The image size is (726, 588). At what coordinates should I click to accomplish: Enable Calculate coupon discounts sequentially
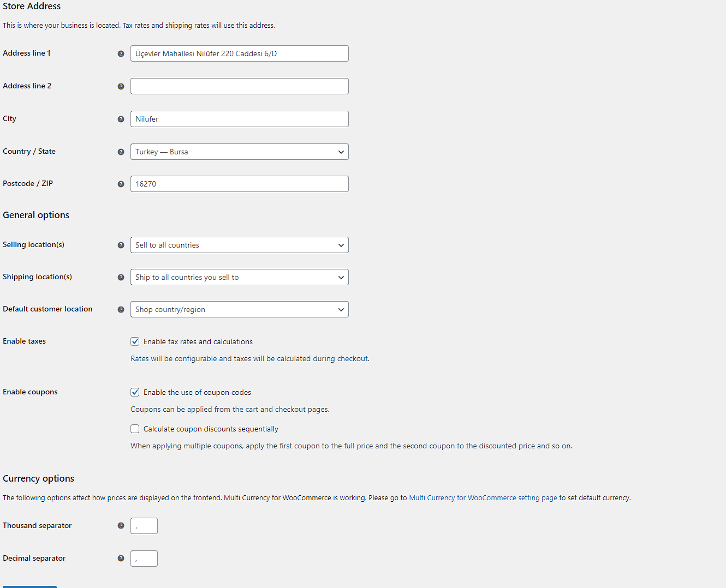[135, 429]
